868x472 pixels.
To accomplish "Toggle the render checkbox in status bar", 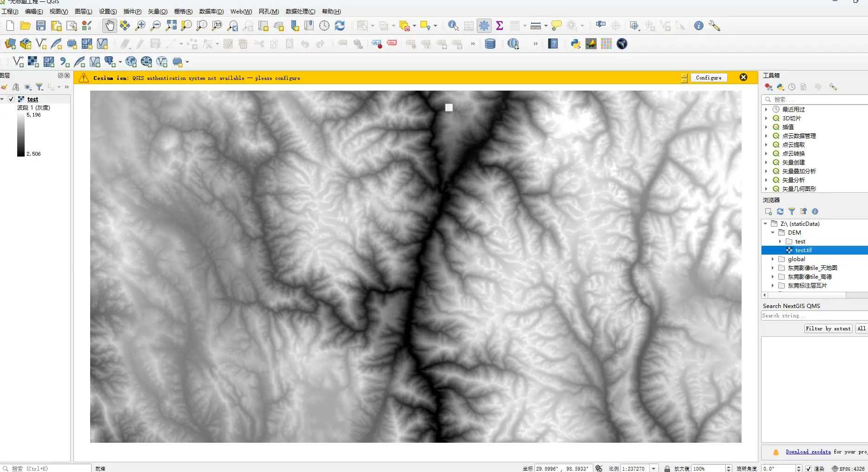I will [809, 468].
